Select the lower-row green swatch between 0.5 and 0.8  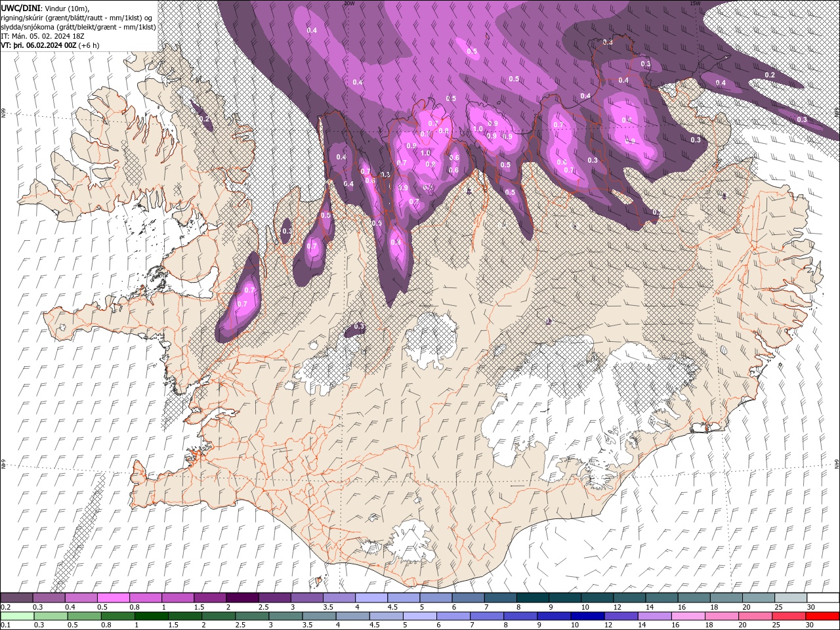tap(85, 616)
